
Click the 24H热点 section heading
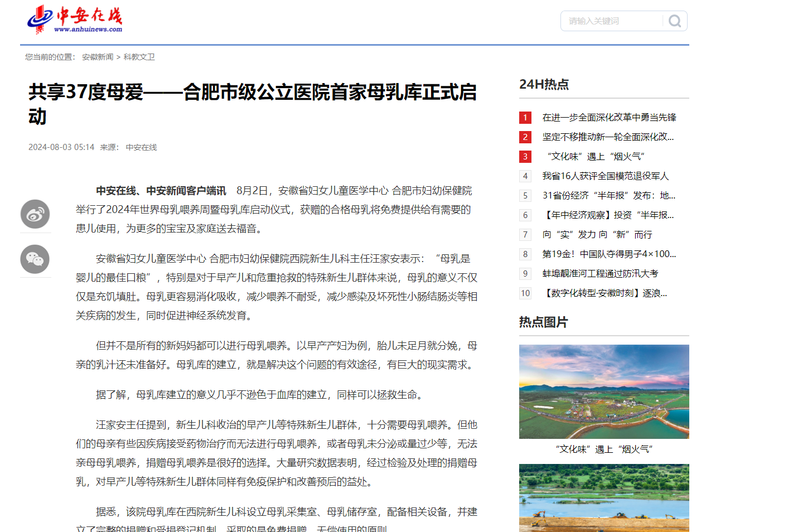click(544, 84)
